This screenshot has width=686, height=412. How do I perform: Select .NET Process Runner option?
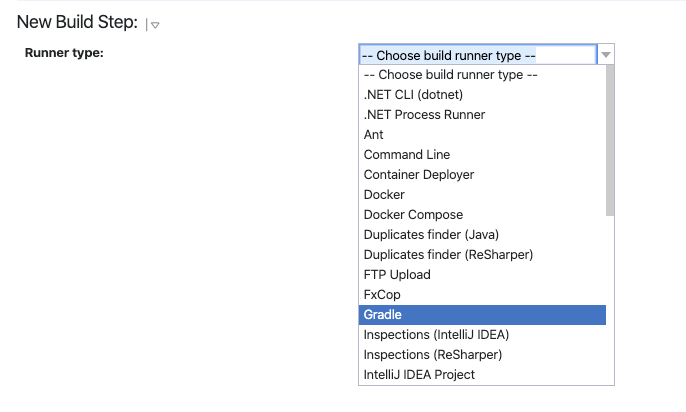coord(424,115)
